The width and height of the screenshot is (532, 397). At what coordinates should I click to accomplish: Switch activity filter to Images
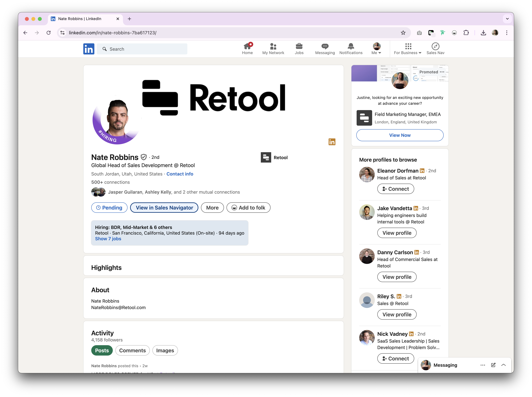[x=165, y=350]
